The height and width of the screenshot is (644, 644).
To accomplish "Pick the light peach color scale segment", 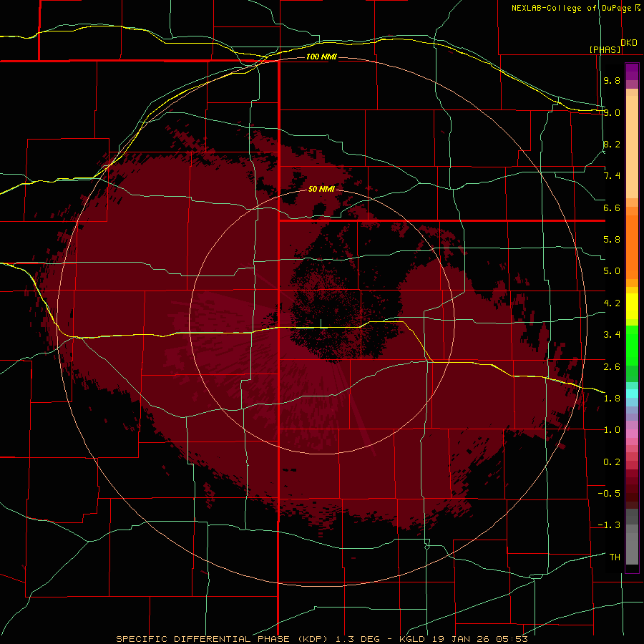I will [x=632, y=147].
